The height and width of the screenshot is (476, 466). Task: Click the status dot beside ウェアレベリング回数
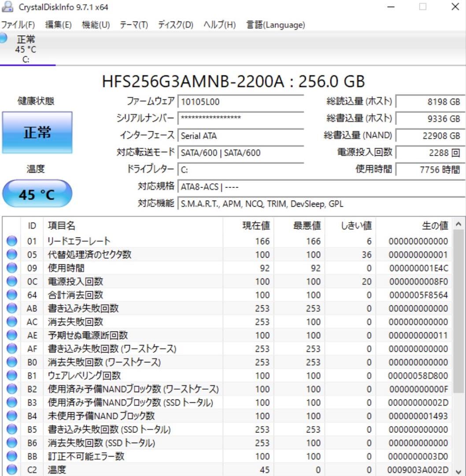click(x=12, y=376)
